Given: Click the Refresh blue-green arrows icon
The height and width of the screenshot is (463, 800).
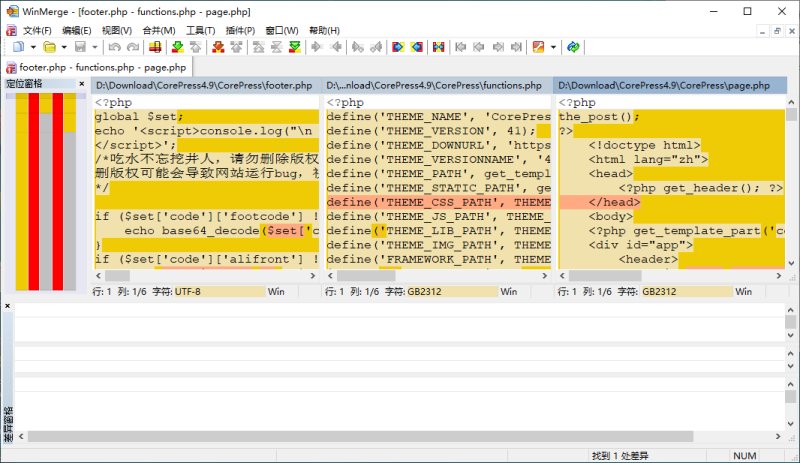Looking at the screenshot, I should pyautogui.click(x=573, y=47).
